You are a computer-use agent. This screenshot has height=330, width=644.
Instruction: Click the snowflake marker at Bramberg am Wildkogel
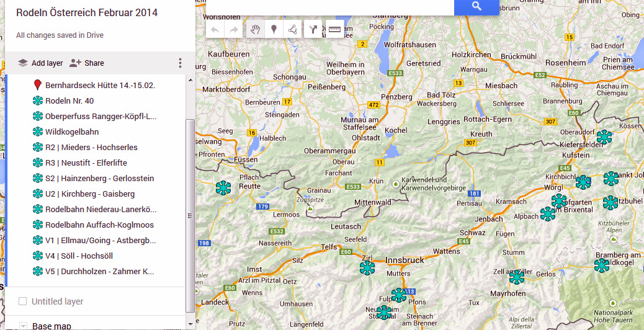(x=602, y=265)
